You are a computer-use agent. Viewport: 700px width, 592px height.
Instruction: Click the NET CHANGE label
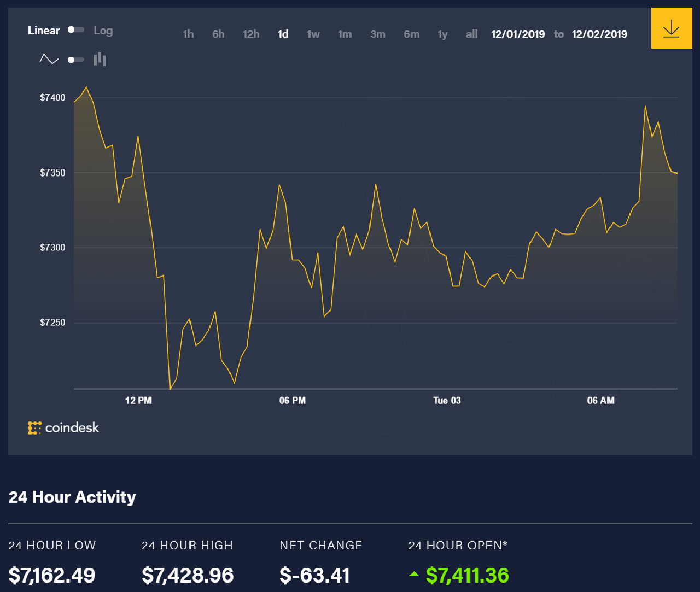pos(321,545)
